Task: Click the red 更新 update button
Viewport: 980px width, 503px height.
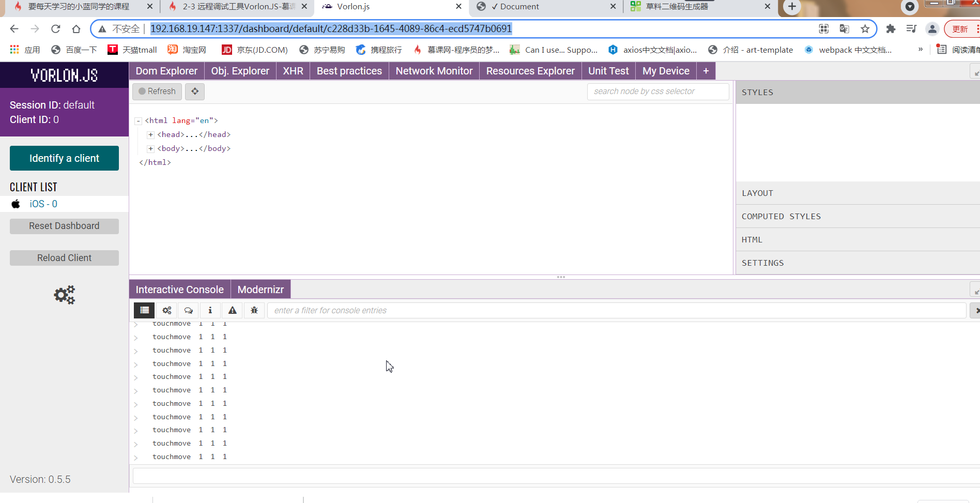Action: tap(960, 29)
